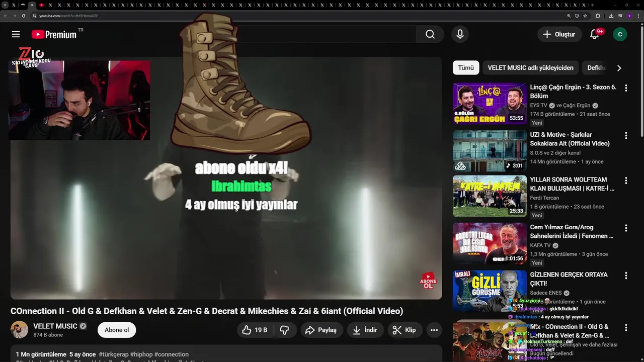
Task: Open EYS TV channel name
Action: click(x=538, y=106)
